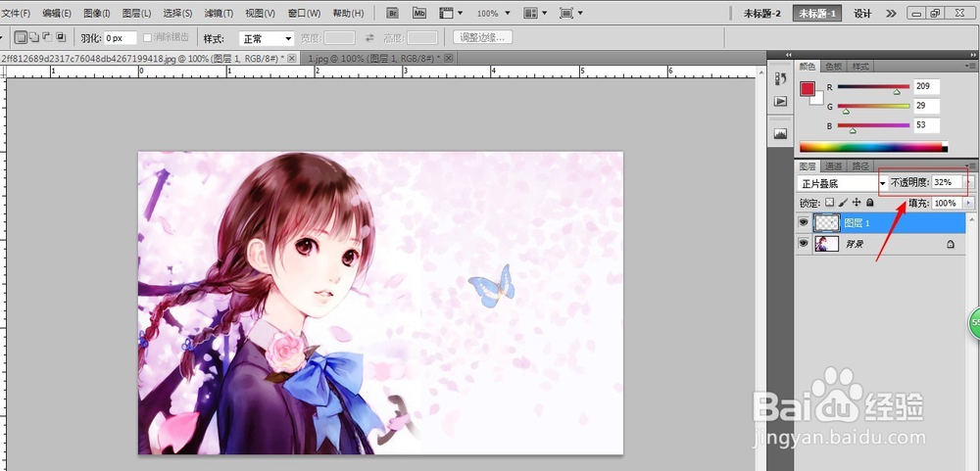
Task: Open the 选择(S) menu
Action: point(177,13)
